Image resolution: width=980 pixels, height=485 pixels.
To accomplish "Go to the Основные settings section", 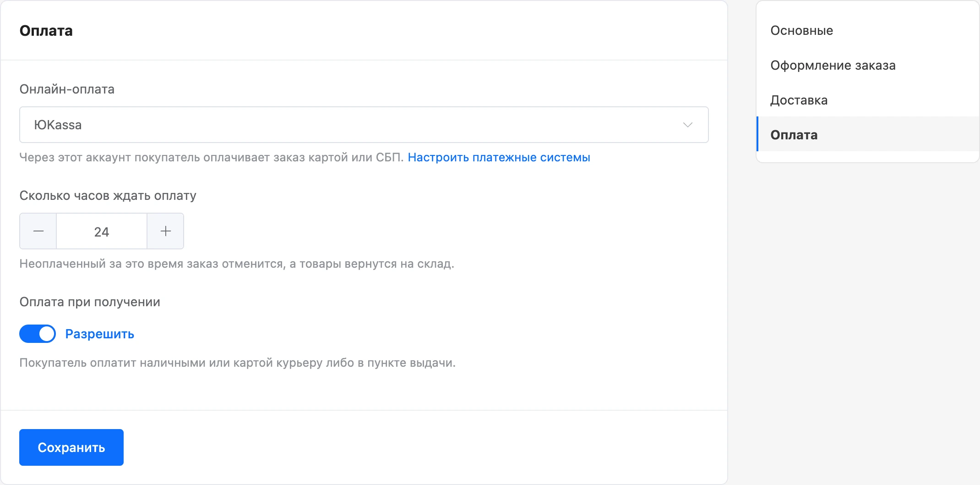I will [x=801, y=30].
